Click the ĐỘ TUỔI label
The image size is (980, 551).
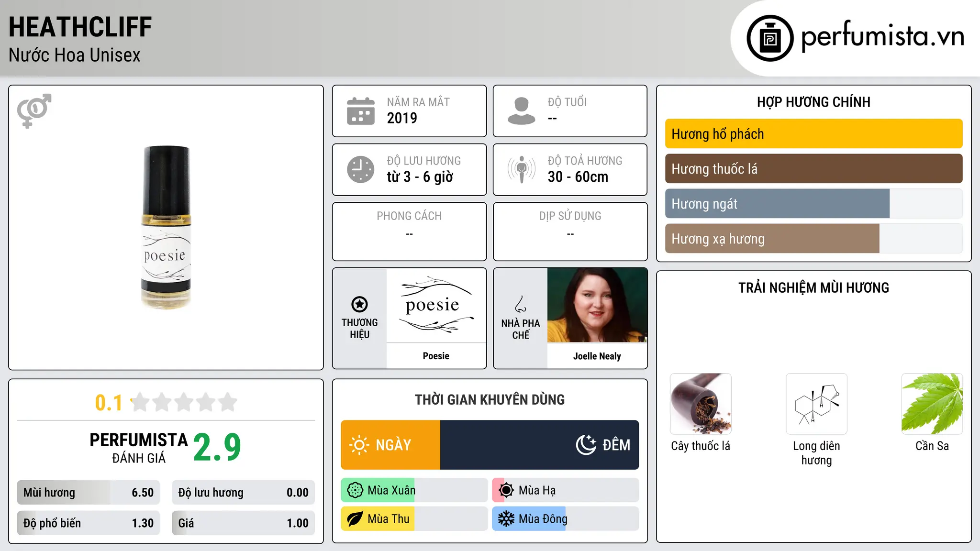click(x=567, y=102)
